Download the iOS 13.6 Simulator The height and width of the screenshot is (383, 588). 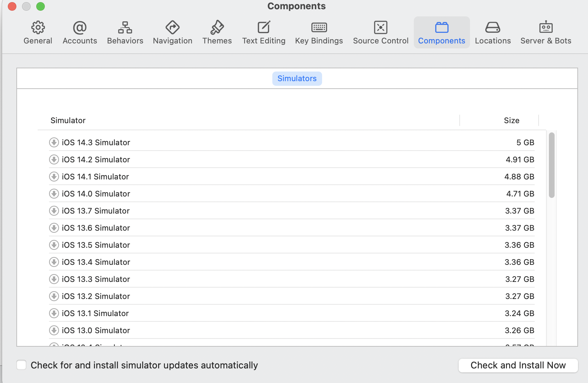click(x=54, y=228)
